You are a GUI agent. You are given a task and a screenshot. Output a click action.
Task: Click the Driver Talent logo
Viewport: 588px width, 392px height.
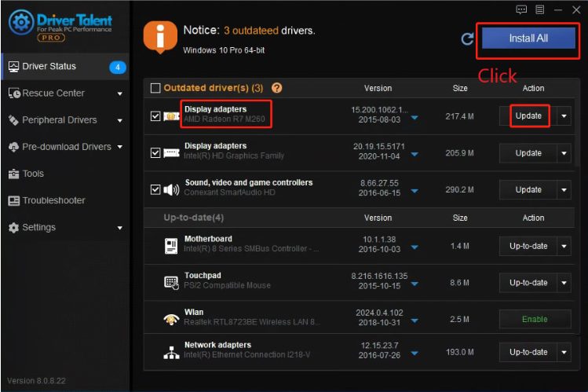60,25
